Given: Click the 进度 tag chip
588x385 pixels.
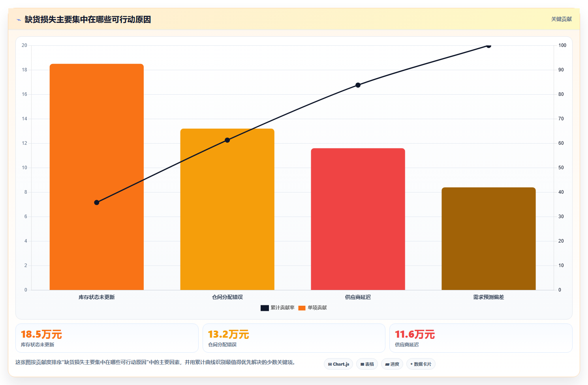Looking at the screenshot, I should [392, 364].
